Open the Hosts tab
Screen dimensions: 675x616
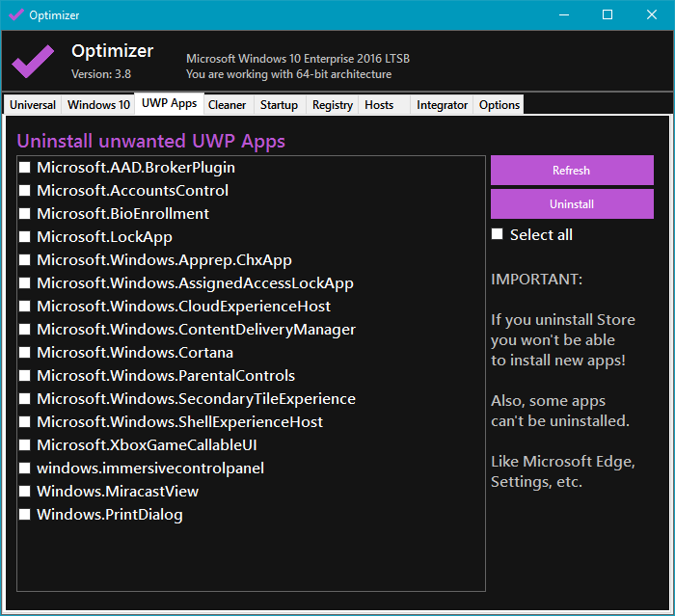379,105
